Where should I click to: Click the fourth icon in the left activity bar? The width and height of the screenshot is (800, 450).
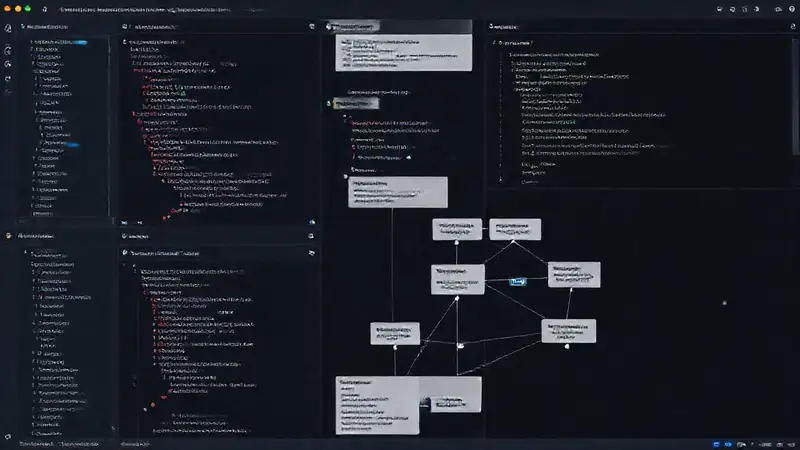tap(8, 79)
